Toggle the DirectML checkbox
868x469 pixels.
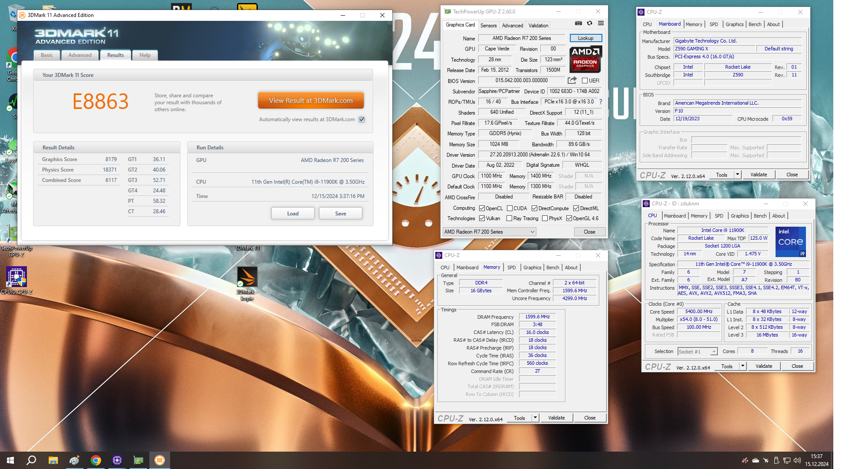[x=576, y=208]
